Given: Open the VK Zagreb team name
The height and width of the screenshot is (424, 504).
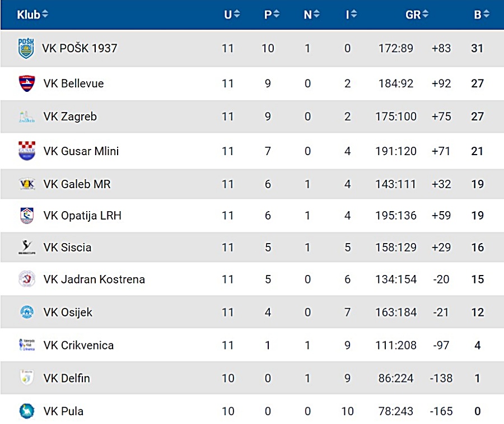Looking at the screenshot, I should click(x=70, y=117).
